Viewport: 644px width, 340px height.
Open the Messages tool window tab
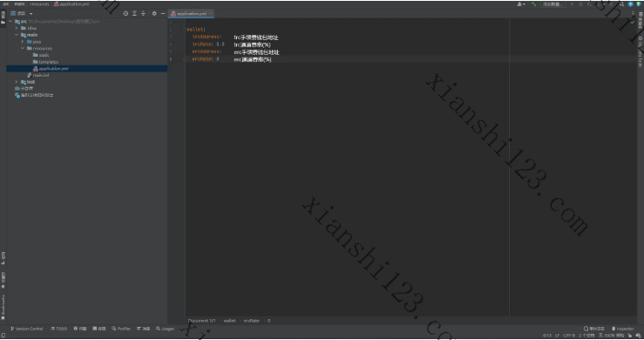coord(143,329)
